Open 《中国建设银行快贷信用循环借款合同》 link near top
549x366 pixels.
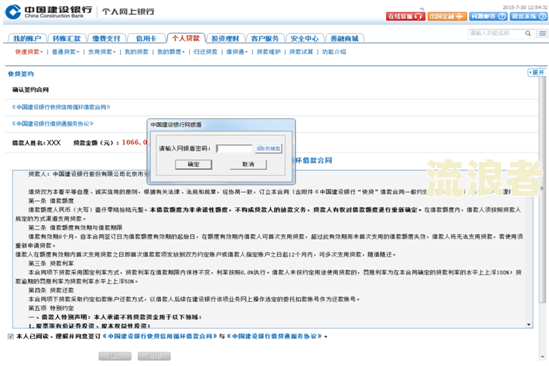(x=61, y=107)
